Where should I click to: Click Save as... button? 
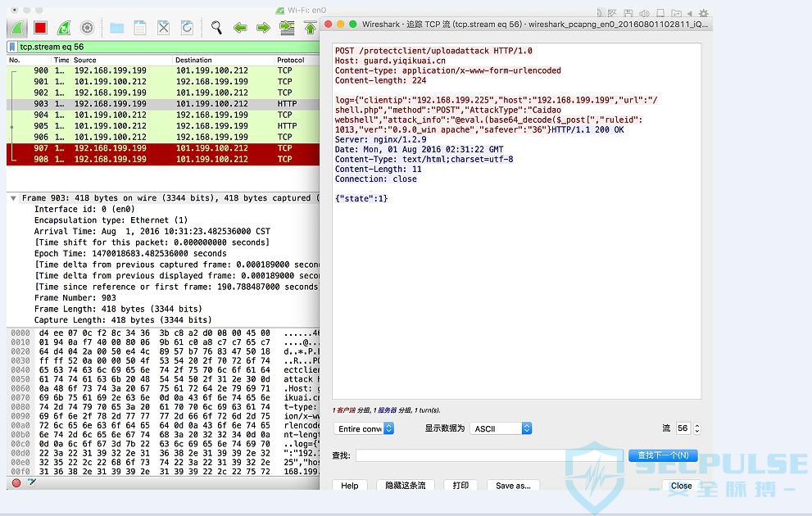pos(513,486)
